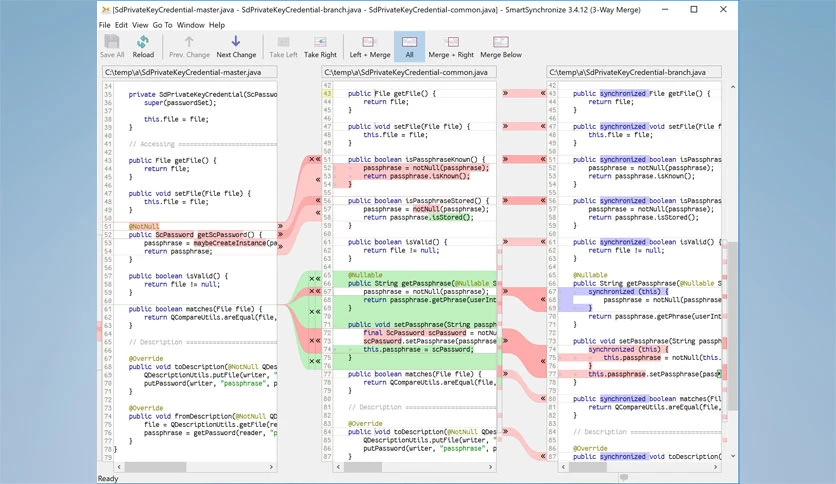
Task: Reload the compared files
Action: click(x=143, y=46)
